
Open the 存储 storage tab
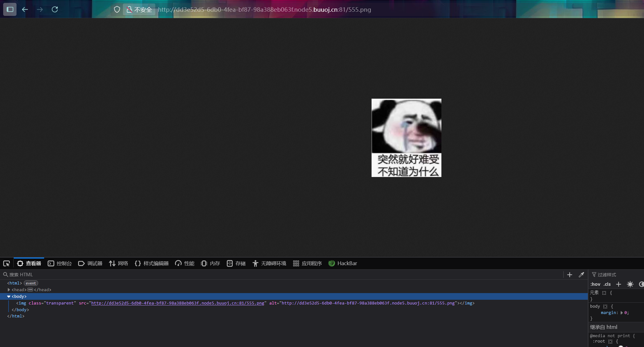236,263
